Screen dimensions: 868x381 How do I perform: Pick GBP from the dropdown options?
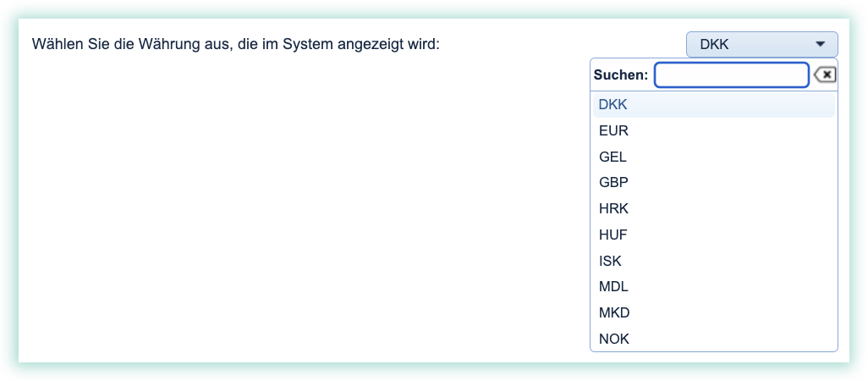point(613,183)
